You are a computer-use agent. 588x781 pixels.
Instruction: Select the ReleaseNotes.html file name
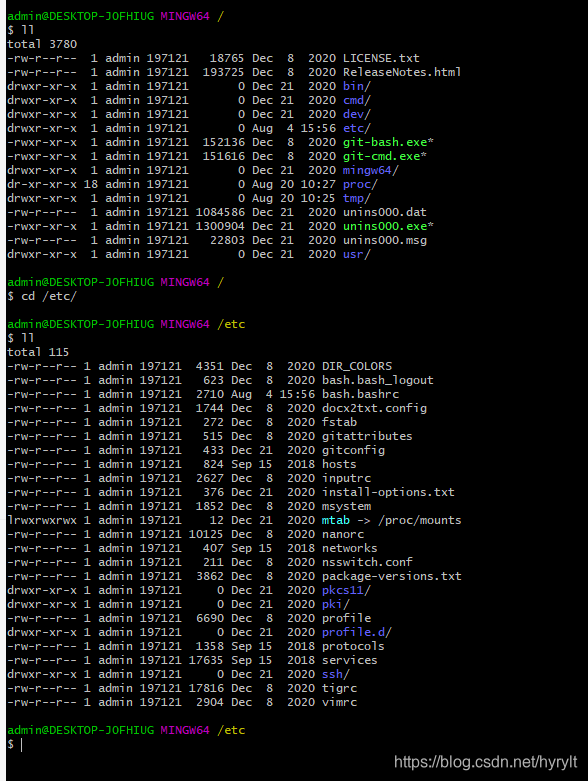tap(402, 72)
